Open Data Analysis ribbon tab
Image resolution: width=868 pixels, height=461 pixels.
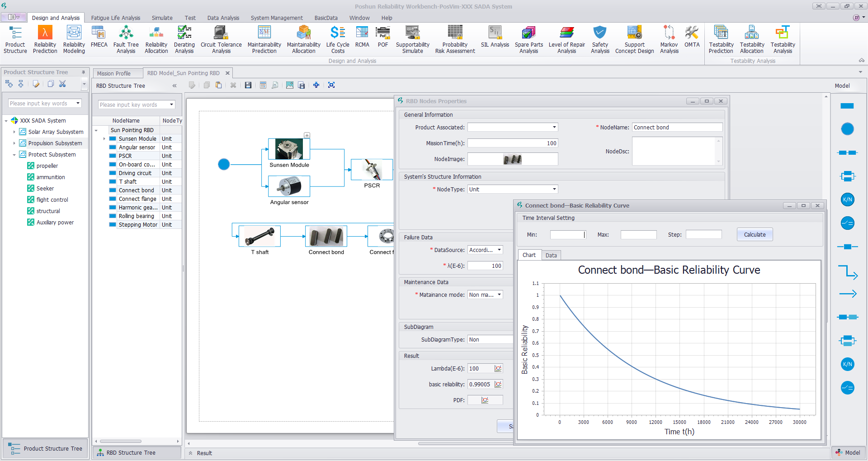(x=223, y=18)
